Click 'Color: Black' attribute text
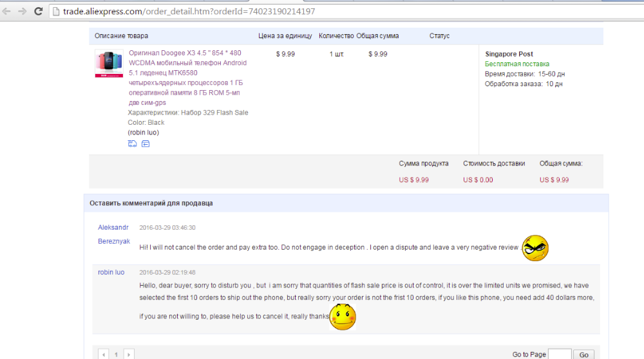This screenshot has height=359, width=644. click(146, 123)
